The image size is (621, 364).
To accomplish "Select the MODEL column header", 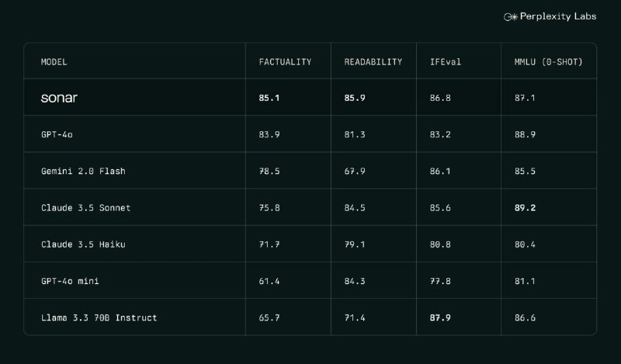I will pos(54,62).
